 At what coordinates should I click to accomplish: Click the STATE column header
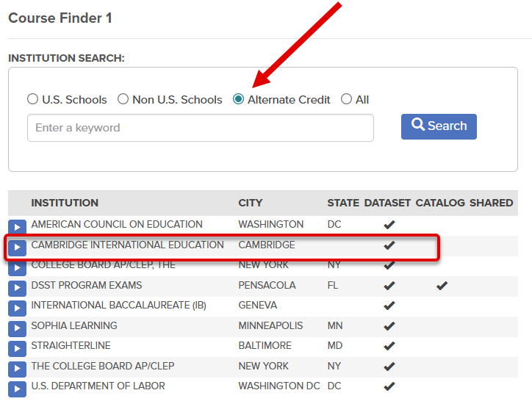[x=343, y=203]
